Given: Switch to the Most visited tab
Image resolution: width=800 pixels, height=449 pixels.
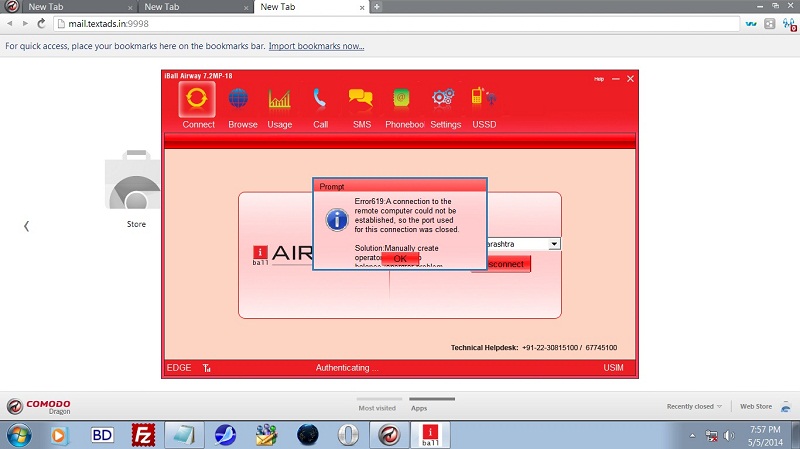Looking at the screenshot, I should click(x=376, y=407).
